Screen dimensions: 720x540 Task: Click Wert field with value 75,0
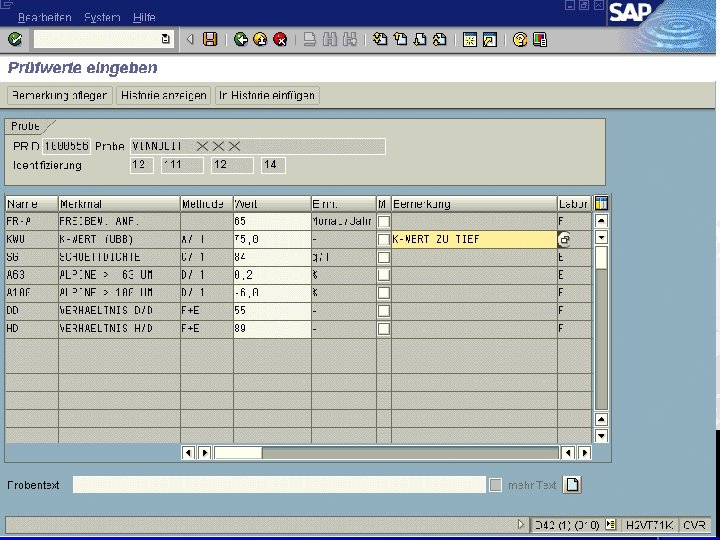272,239
